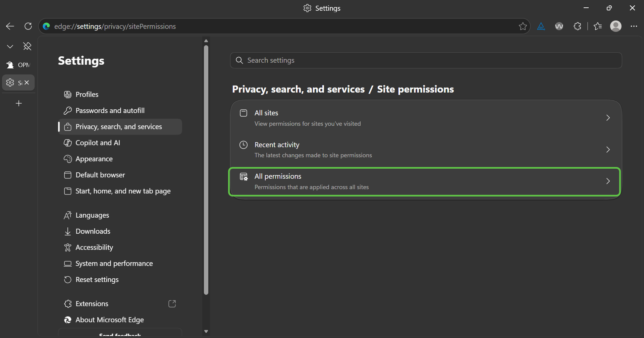Open a new tab with plus

pos(19,103)
